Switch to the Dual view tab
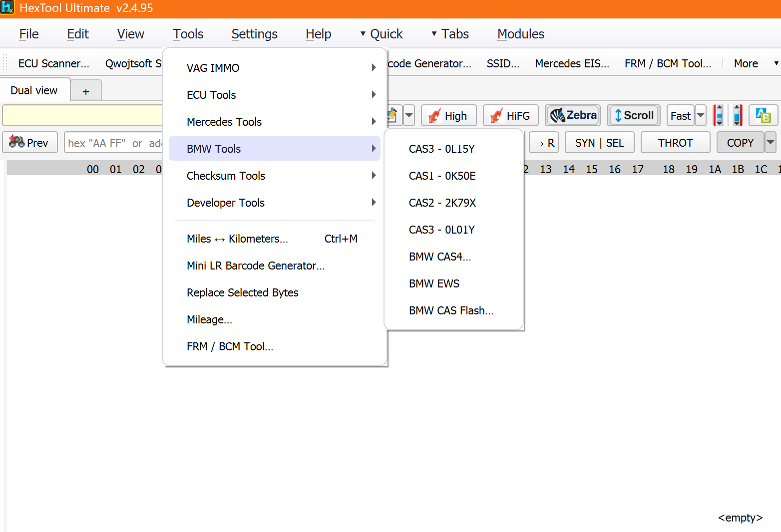This screenshot has height=532, width=781. click(x=34, y=90)
